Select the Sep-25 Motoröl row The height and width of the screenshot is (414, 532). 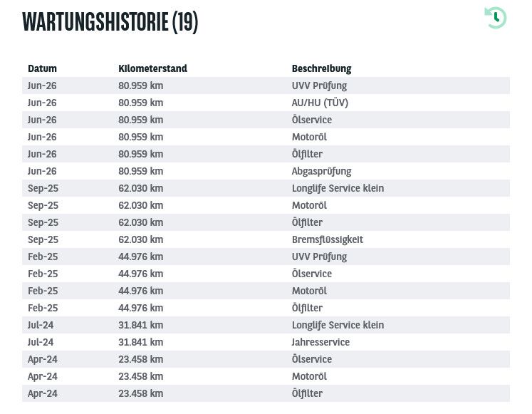(x=266, y=205)
